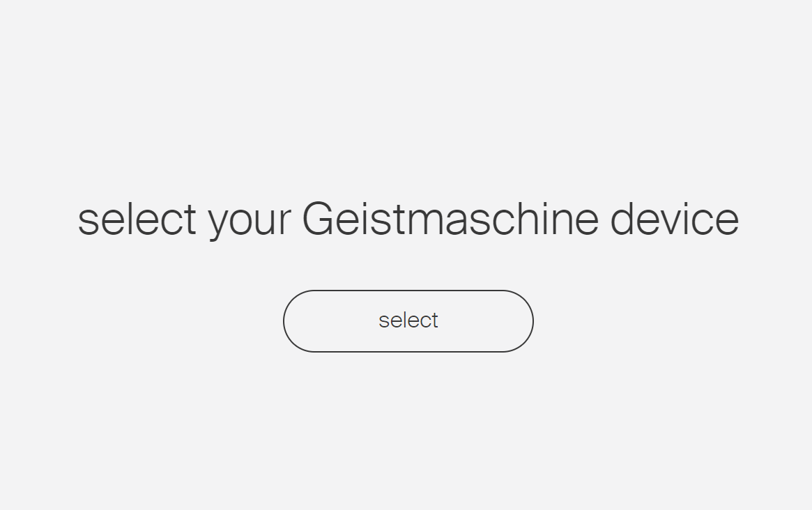Choose a device via the select button
Screen dimensions: 812x510
point(408,321)
